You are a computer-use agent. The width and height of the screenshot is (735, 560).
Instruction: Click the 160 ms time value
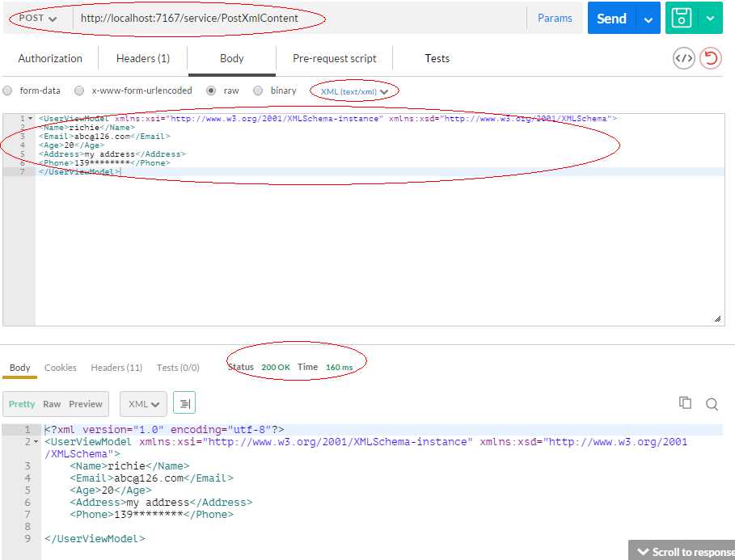coord(340,367)
